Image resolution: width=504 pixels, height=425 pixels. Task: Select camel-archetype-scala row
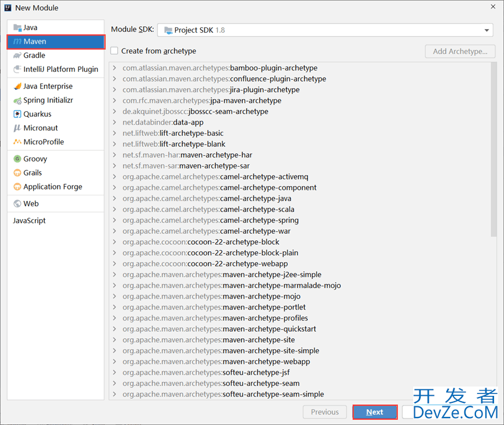(301, 209)
